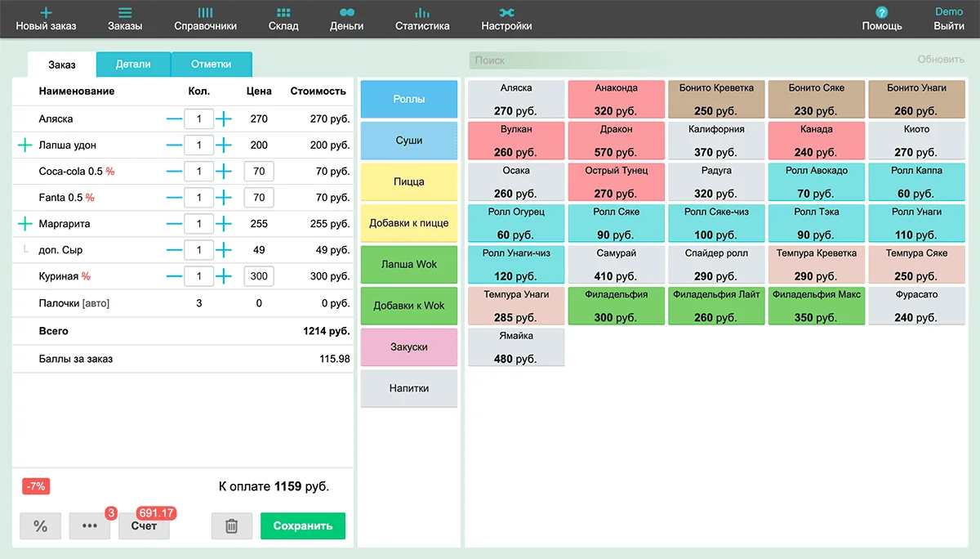Click the percent discount button
Image resolution: width=980 pixels, height=559 pixels.
[40, 526]
